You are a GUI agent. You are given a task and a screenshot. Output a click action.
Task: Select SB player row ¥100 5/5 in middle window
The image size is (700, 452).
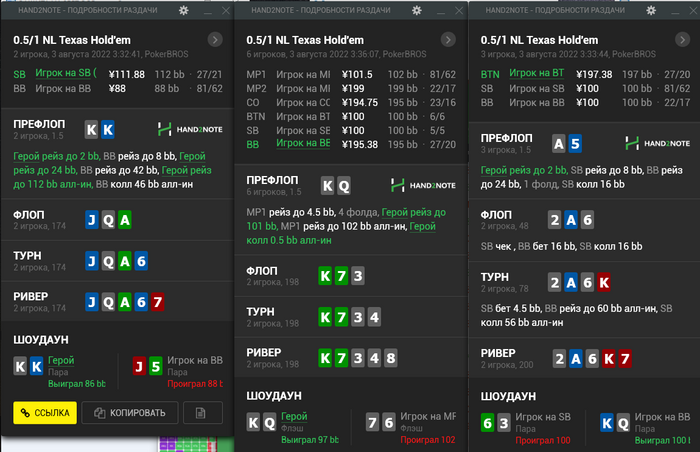coord(351,130)
